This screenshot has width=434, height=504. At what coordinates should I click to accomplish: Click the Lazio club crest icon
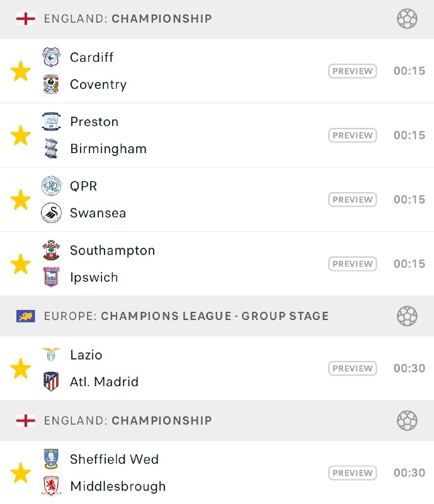tap(51, 355)
